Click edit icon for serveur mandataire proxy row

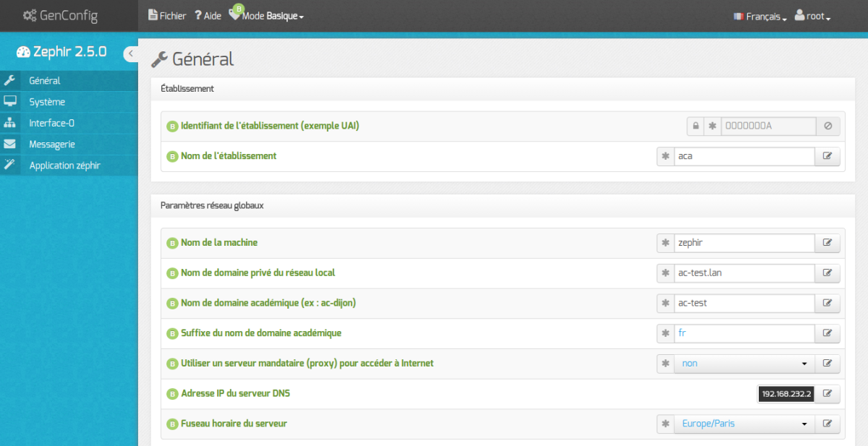pyautogui.click(x=827, y=364)
